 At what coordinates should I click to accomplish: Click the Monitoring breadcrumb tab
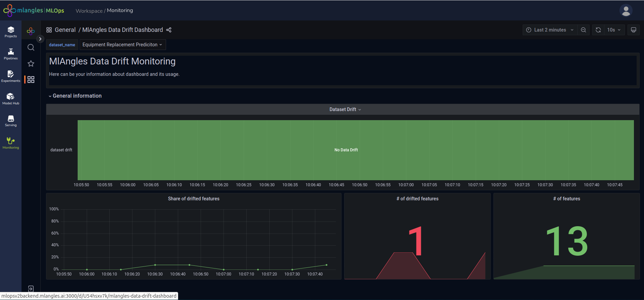(120, 10)
